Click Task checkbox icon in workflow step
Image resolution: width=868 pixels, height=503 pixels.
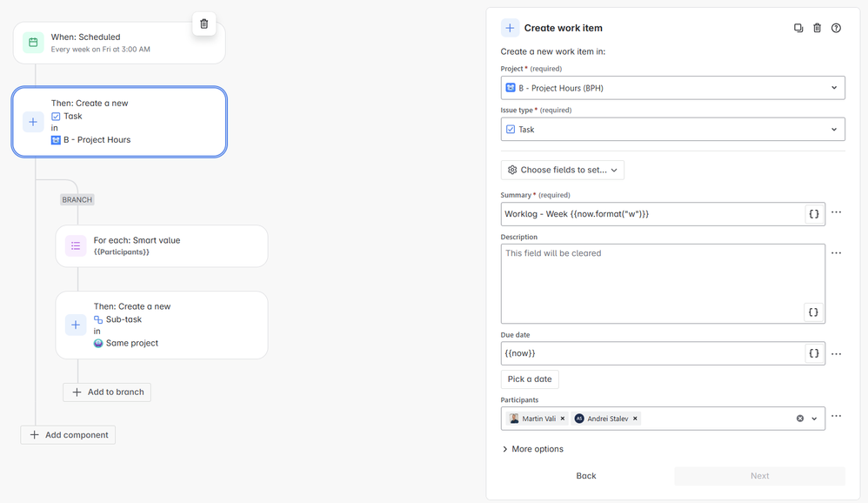coord(56,117)
